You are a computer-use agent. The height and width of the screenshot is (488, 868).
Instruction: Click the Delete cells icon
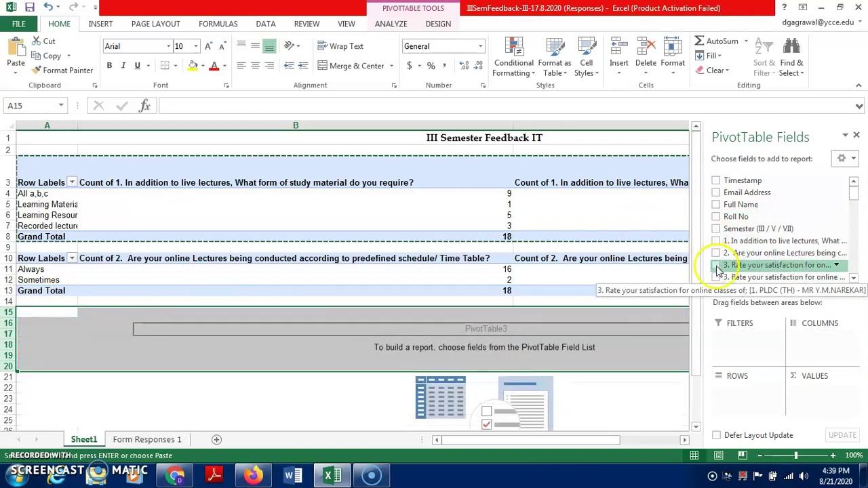[646, 47]
